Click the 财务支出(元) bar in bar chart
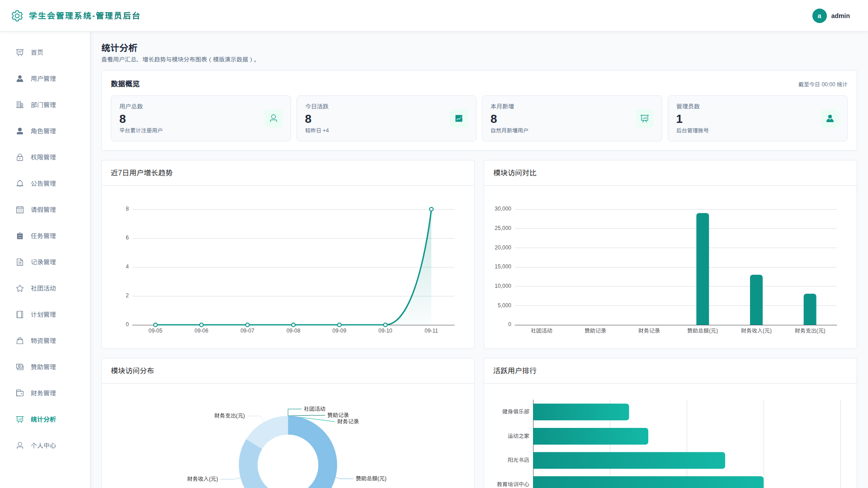Viewport: 868px width, 488px height. 810,310
